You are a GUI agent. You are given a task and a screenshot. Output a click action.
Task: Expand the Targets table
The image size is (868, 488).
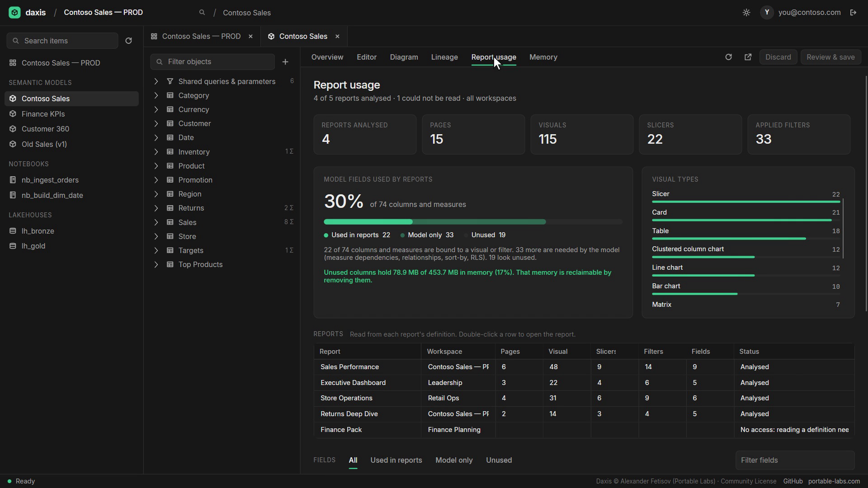[x=156, y=250]
